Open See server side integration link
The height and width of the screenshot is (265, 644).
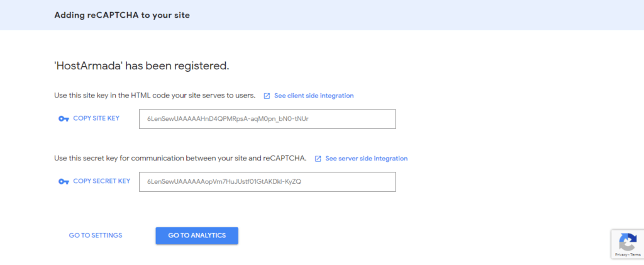pyautogui.click(x=367, y=159)
